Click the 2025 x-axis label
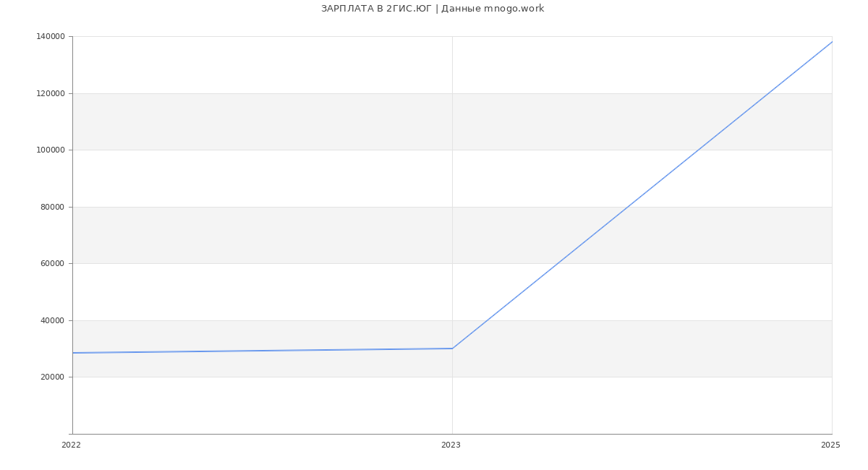868x470 pixels. point(830,445)
